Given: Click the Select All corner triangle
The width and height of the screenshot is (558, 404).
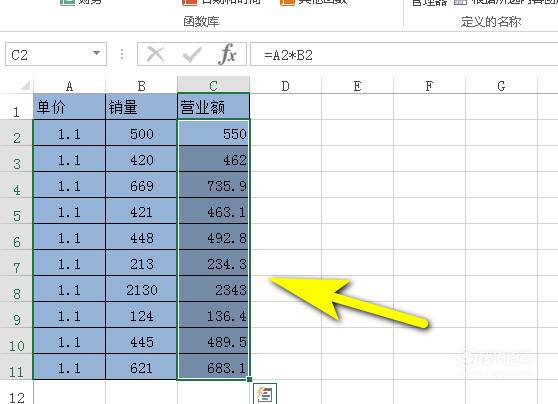Looking at the screenshot, I should point(25,85).
